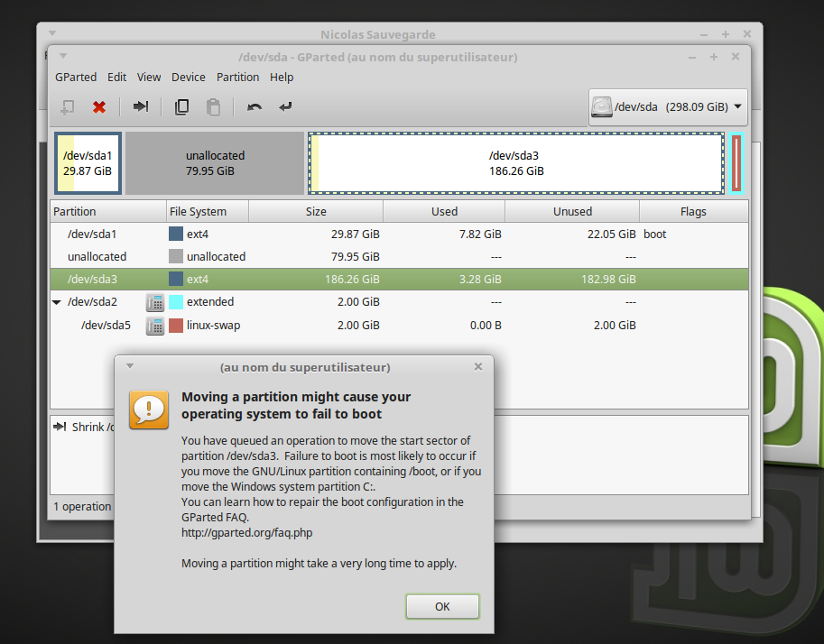Sort by Size column header
The width and height of the screenshot is (824, 644).
click(315, 211)
